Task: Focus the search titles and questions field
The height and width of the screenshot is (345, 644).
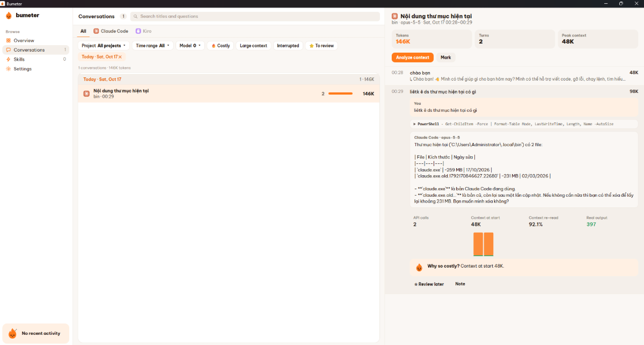Action: click(x=255, y=17)
